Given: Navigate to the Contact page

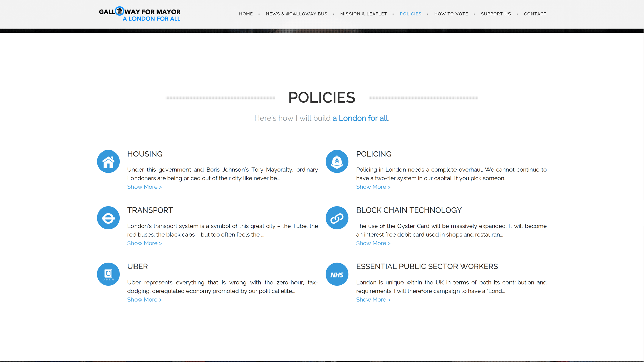Looking at the screenshot, I should [x=535, y=14].
